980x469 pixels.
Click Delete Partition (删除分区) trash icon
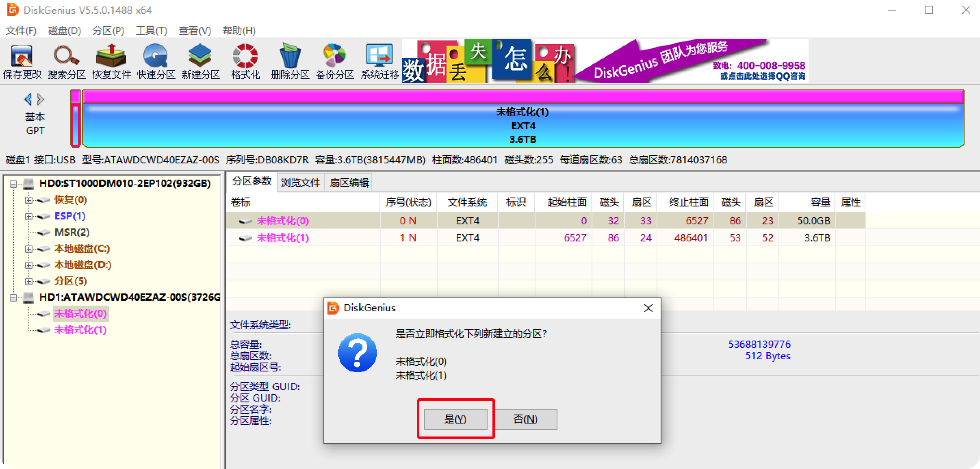point(290,61)
